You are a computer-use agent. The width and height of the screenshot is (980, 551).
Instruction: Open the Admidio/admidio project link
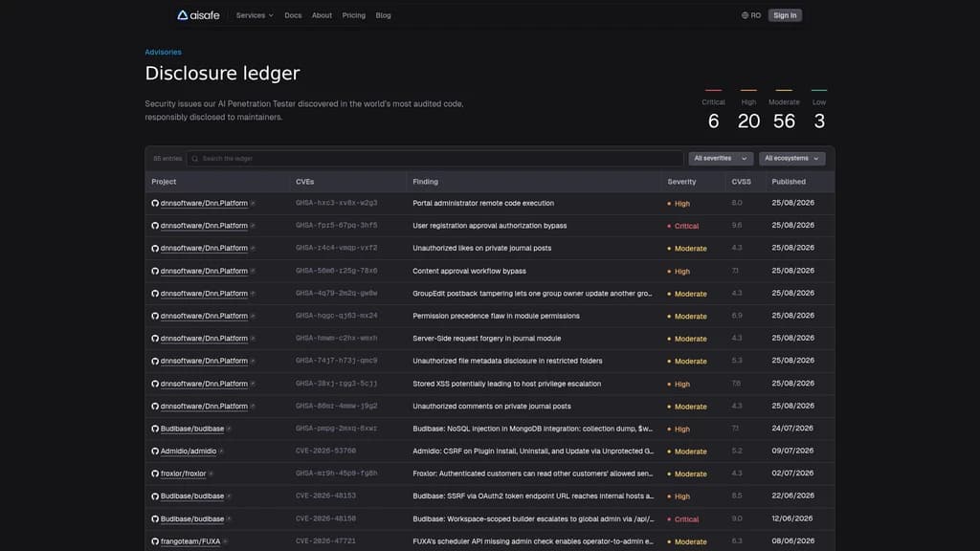click(x=189, y=452)
